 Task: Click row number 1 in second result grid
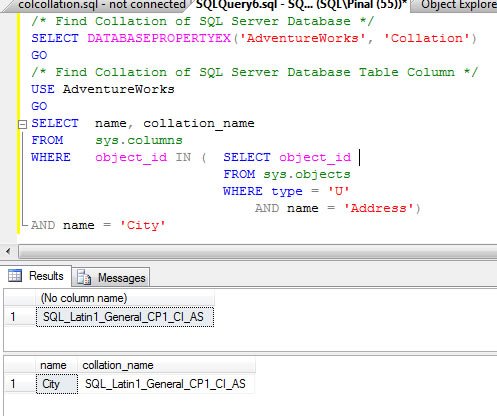point(20,384)
